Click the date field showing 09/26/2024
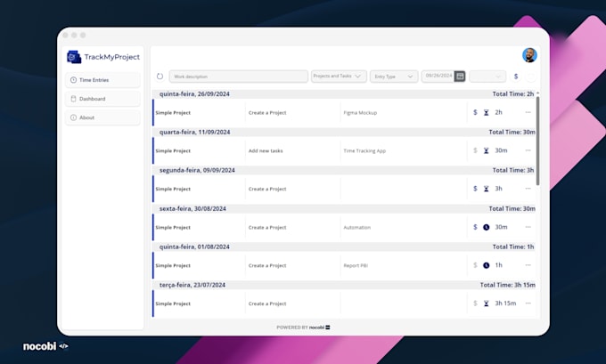606x364 pixels. tap(438, 76)
